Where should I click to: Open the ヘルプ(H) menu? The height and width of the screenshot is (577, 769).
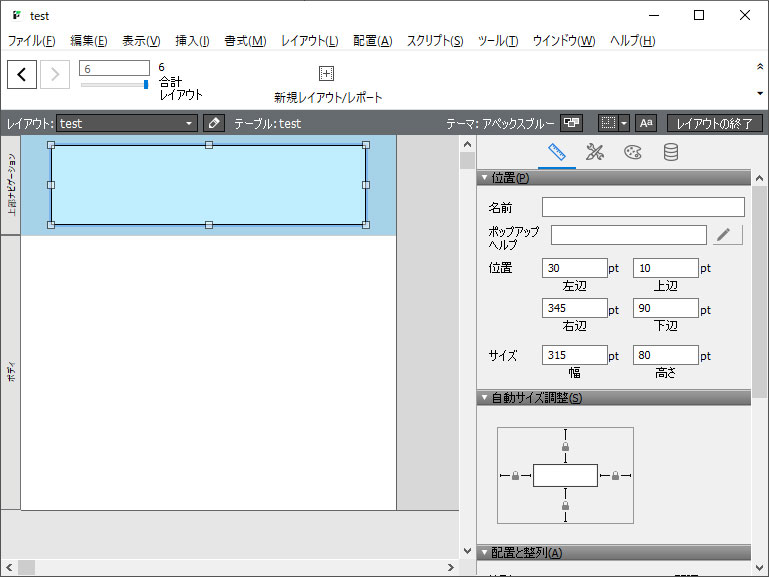point(632,41)
